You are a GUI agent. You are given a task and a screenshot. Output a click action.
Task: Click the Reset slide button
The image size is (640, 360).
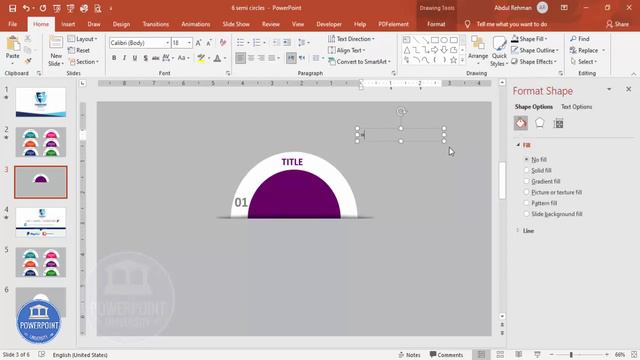tap(79, 50)
